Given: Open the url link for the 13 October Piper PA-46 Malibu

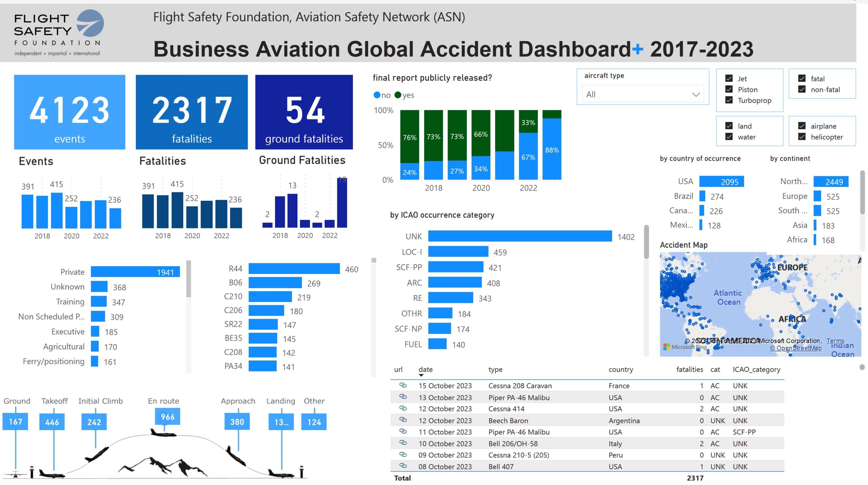Looking at the screenshot, I should click(x=403, y=397).
